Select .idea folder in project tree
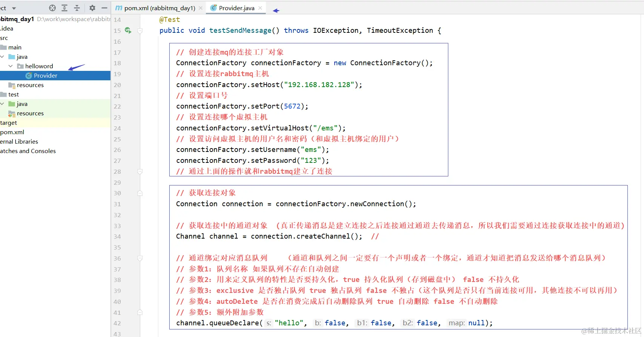 pos(7,28)
